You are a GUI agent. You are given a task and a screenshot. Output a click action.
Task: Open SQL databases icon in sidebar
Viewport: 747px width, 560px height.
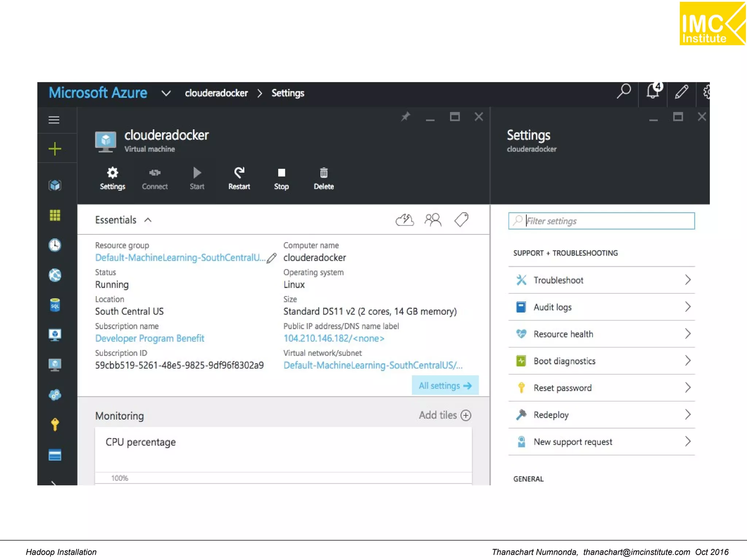[x=55, y=305]
